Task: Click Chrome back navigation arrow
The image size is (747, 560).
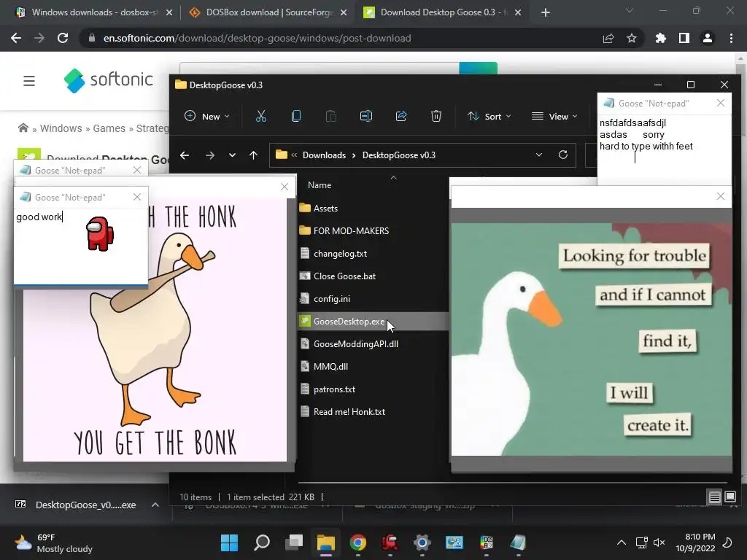Action: point(16,38)
